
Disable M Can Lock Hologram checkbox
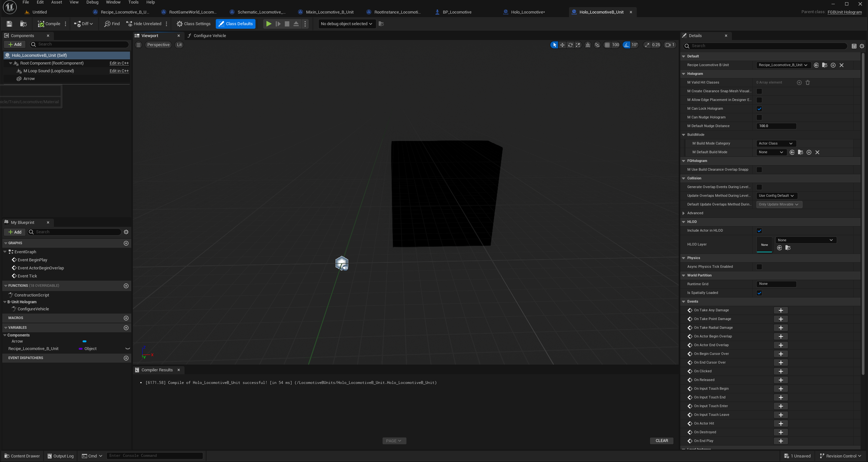click(x=759, y=108)
